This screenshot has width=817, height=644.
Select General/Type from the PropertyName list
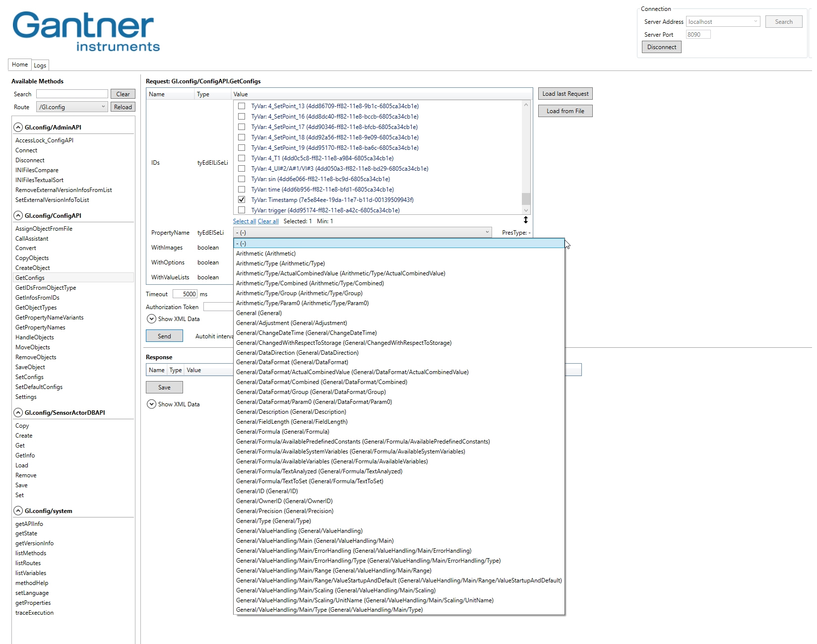[x=273, y=520]
